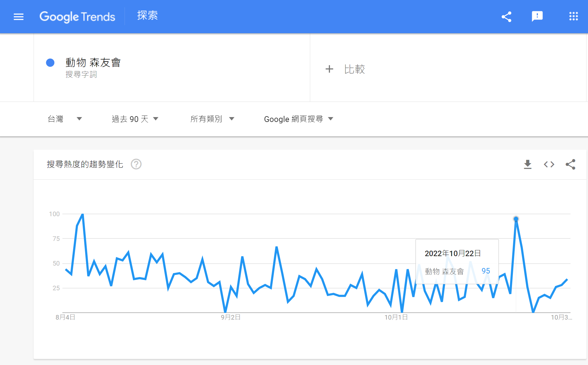Image resolution: width=588 pixels, height=365 pixels.
Task: Expand the 所有類別 category dropdown
Action: [212, 119]
